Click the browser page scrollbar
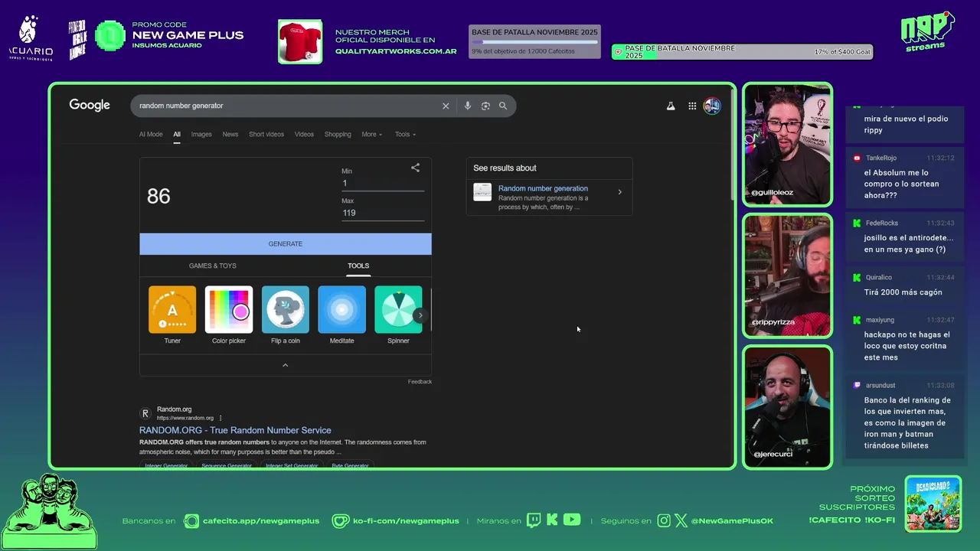 (x=732, y=145)
